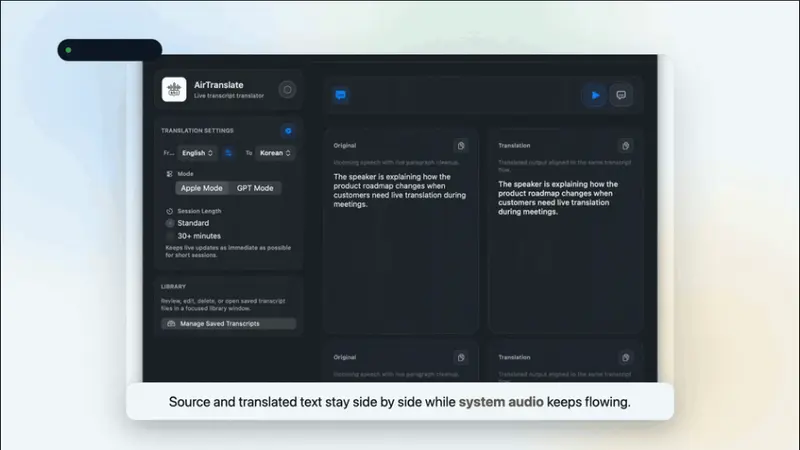Select the 30+ minutes session length
The image size is (800, 450).
[x=193, y=236]
